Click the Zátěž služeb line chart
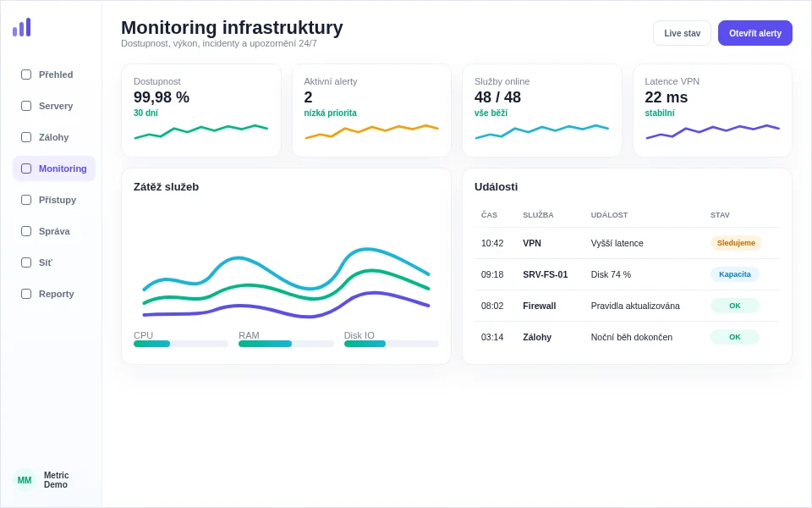The width and height of the screenshot is (812, 508). pos(287,284)
